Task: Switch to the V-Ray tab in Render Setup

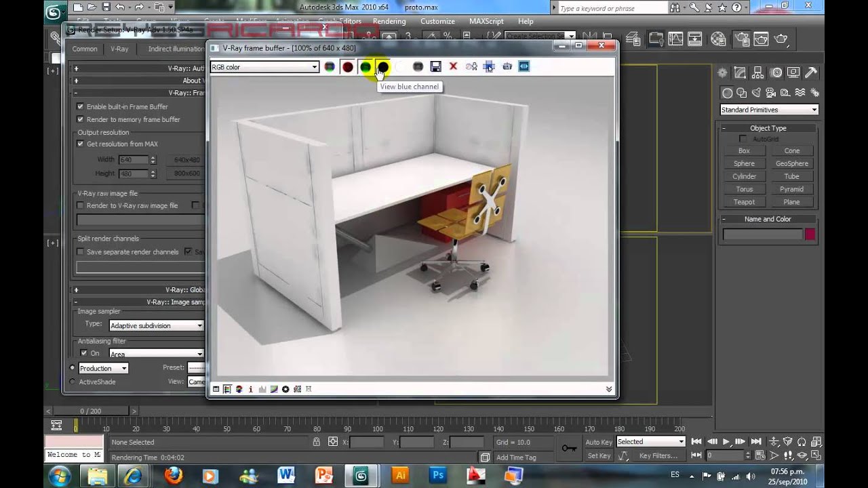Action: pos(119,49)
